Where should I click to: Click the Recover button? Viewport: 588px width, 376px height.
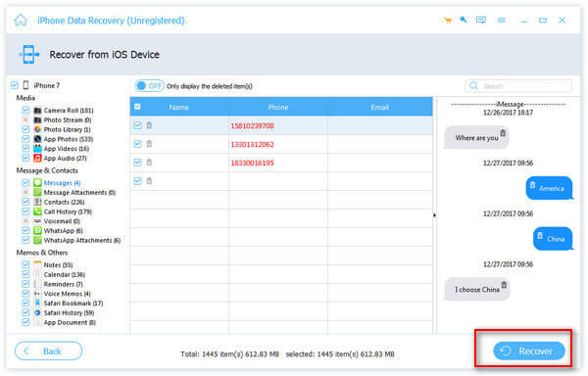[x=529, y=351]
